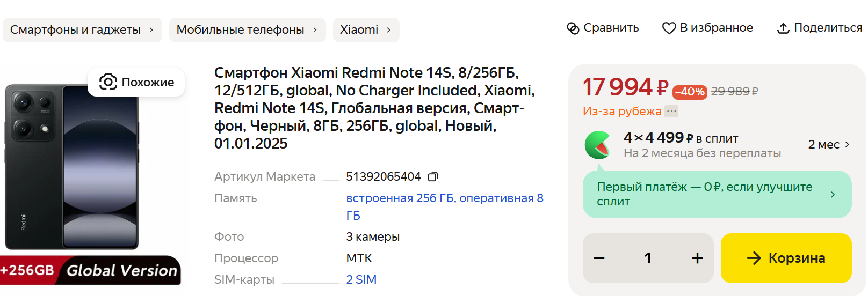The height and width of the screenshot is (296, 868).
Task: Add to favorites with the heart icon
Action: coord(669,28)
